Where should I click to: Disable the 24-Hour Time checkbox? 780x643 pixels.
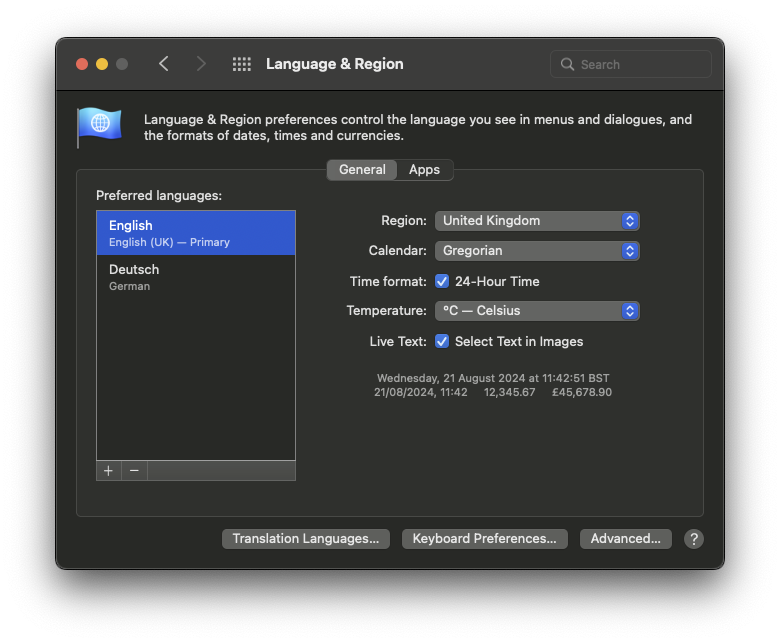pyautogui.click(x=442, y=281)
